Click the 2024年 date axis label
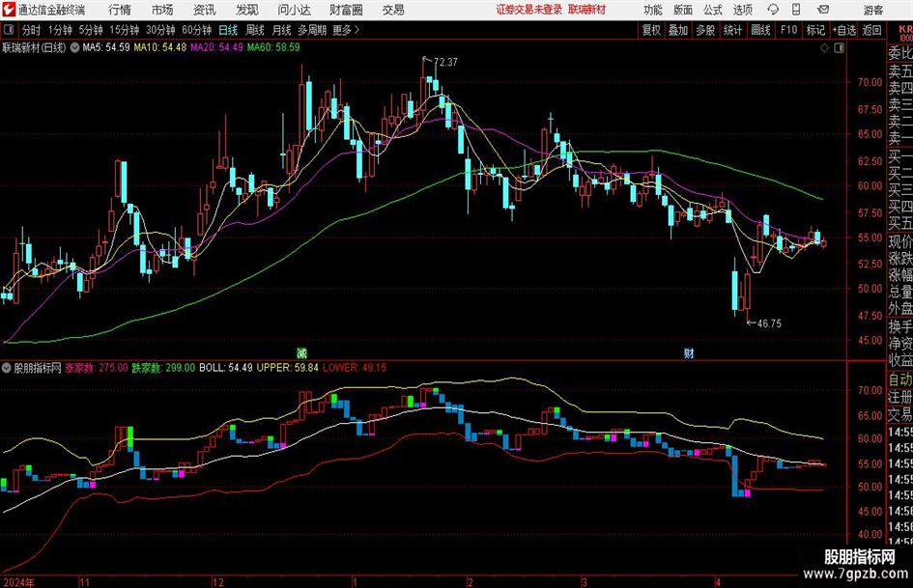The height and width of the screenshot is (588, 913). point(18,582)
